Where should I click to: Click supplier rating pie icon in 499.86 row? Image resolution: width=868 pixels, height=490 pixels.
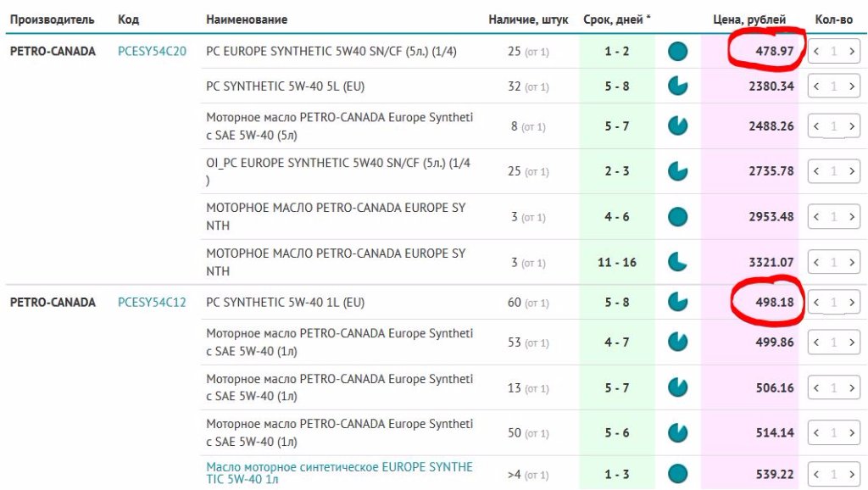677,342
